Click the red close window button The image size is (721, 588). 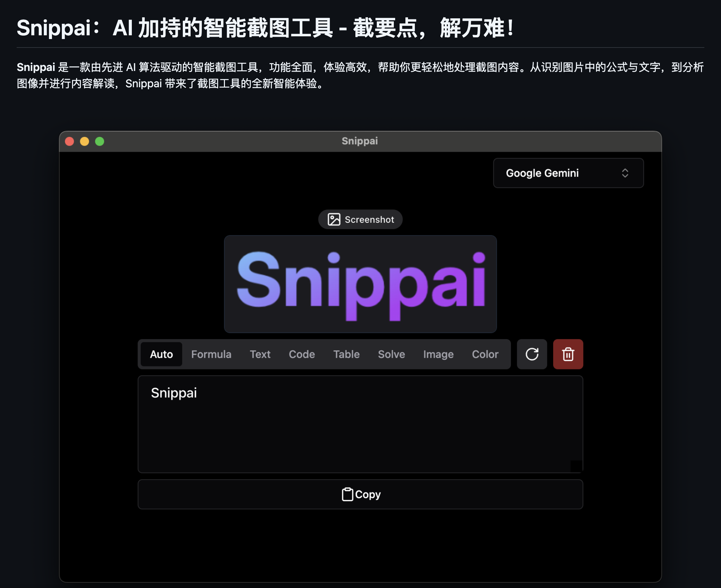[x=70, y=141]
